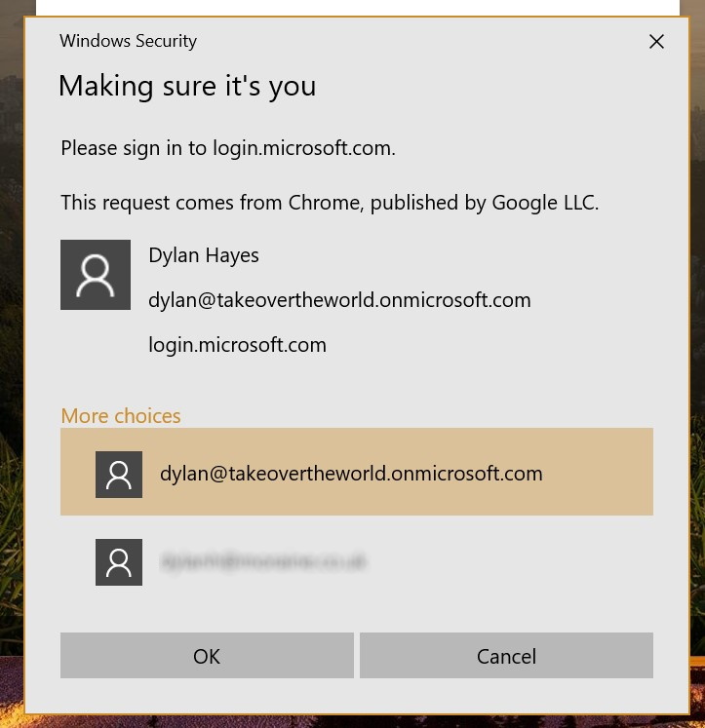Image resolution: width=705 pixels, height=728 pixels.
Task: Click the "Please sign in to login.microsoft.com" message
Action: point(228,148)
